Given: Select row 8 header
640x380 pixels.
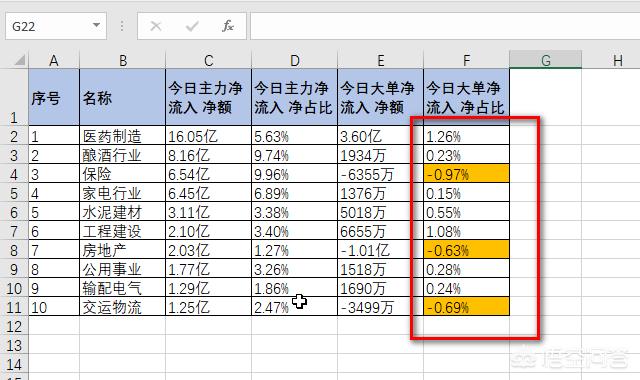Looking at the screenshot, I should pos(14,250).
